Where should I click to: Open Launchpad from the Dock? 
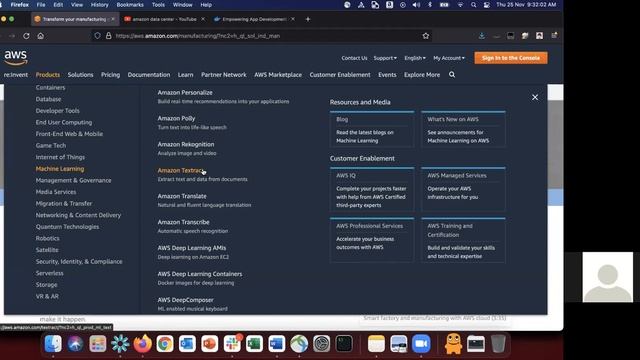98,344
